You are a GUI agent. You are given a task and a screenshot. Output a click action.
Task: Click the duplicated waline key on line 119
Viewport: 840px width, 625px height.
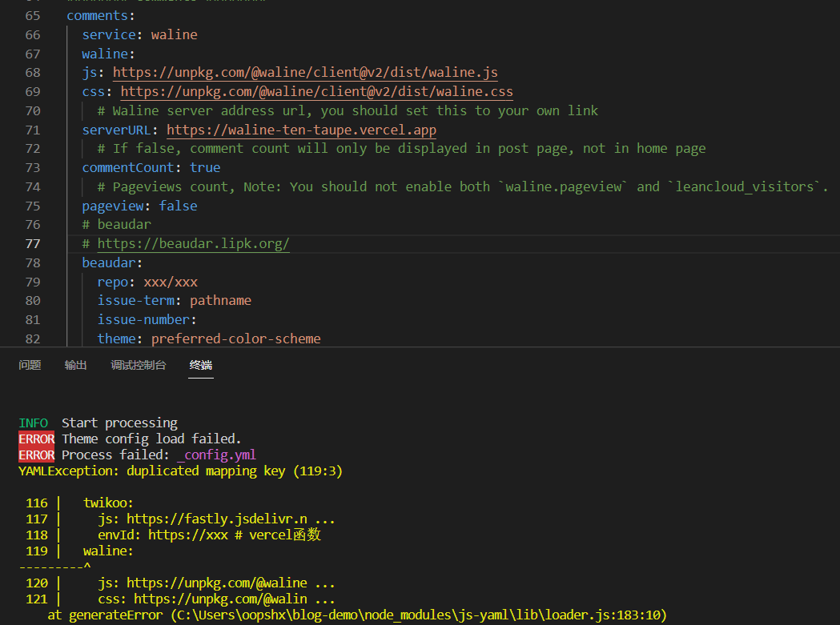tap(107, 551)
